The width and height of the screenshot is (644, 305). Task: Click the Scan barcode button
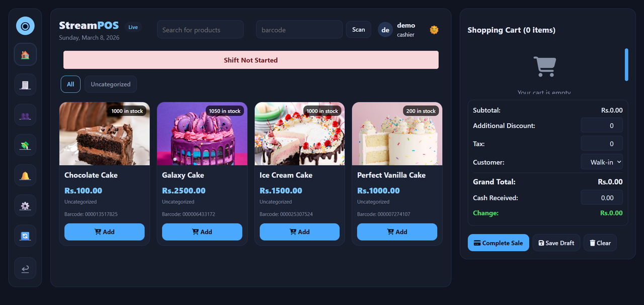pyautogui.click(x=359, y=30)
